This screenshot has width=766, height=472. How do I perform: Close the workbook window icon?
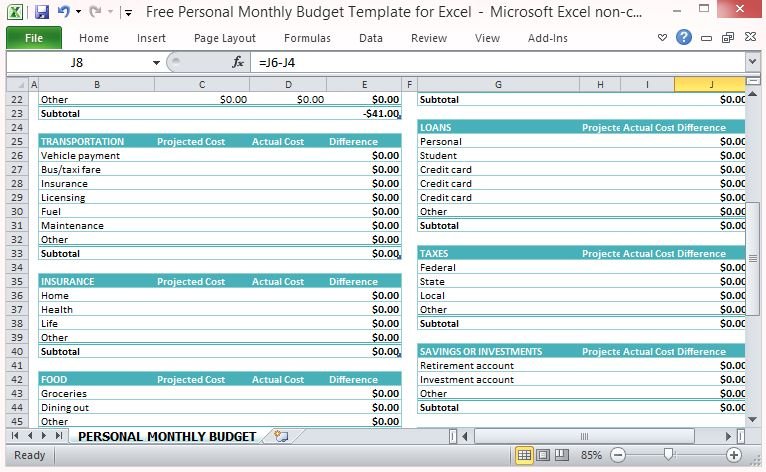750,37
